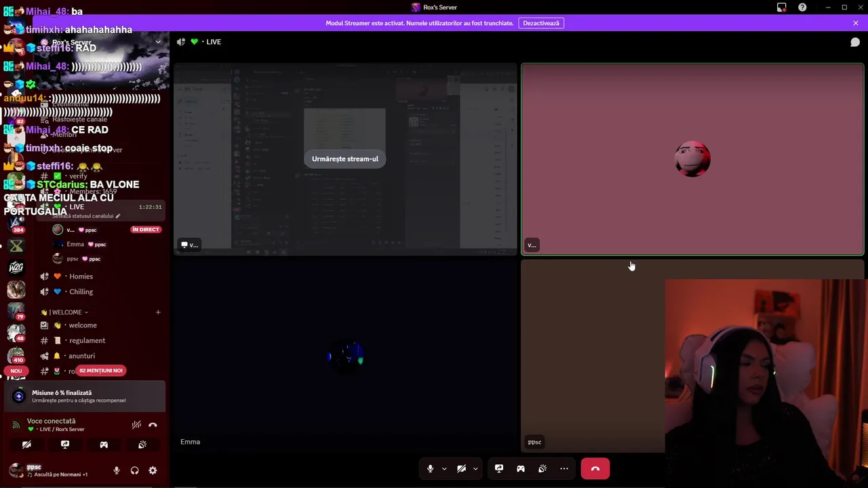
Task: Click Dezactivează in the streamer mode banner
Action: 541,23
